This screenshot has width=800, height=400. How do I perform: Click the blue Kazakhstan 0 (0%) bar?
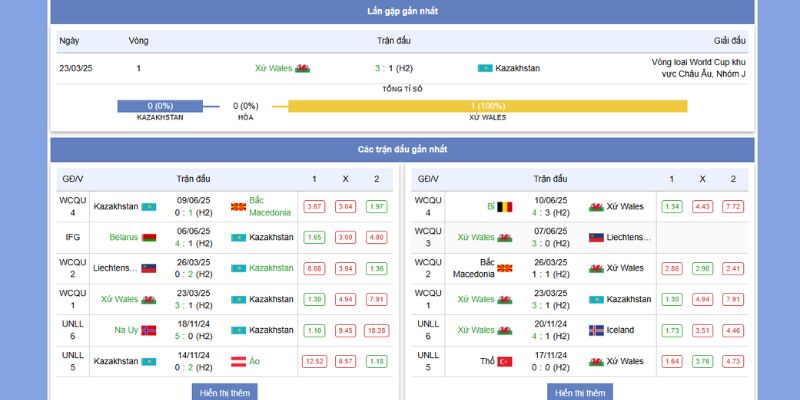160,106
